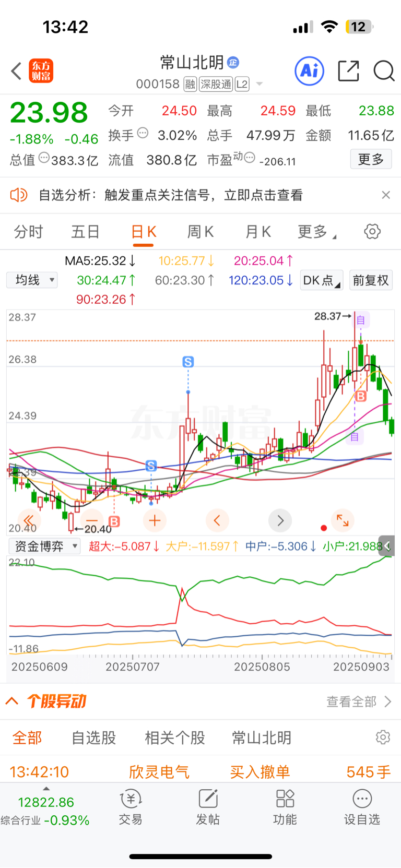The image size is (401, 868).
Task: Open the 功能 functions button
Action: [285, 807]
